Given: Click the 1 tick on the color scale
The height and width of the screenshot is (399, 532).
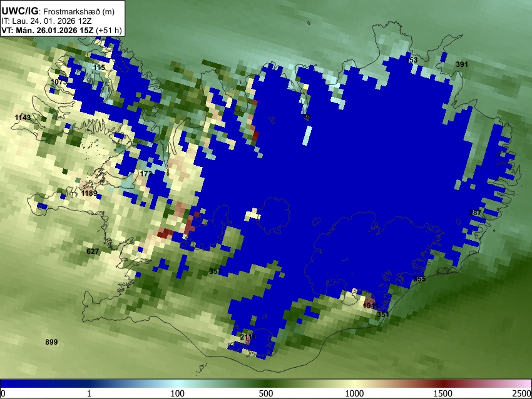Looking at the screenshot, I should point(89,393).
